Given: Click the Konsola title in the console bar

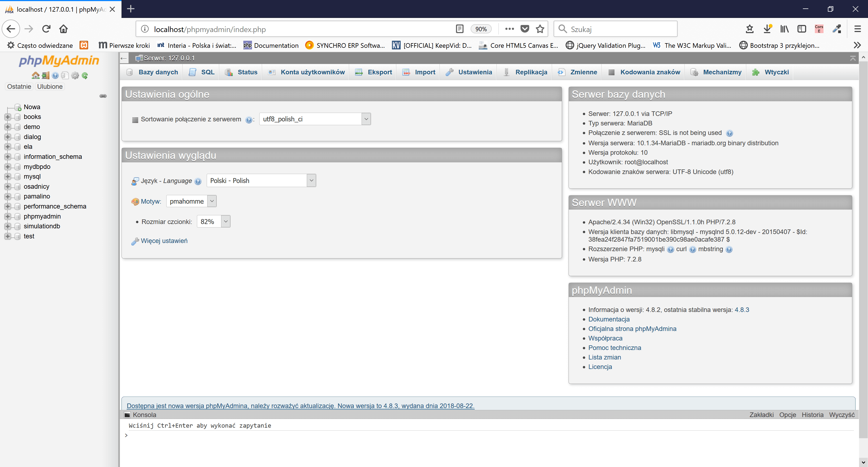Looking at the screenshot, I should pos(144,415).
